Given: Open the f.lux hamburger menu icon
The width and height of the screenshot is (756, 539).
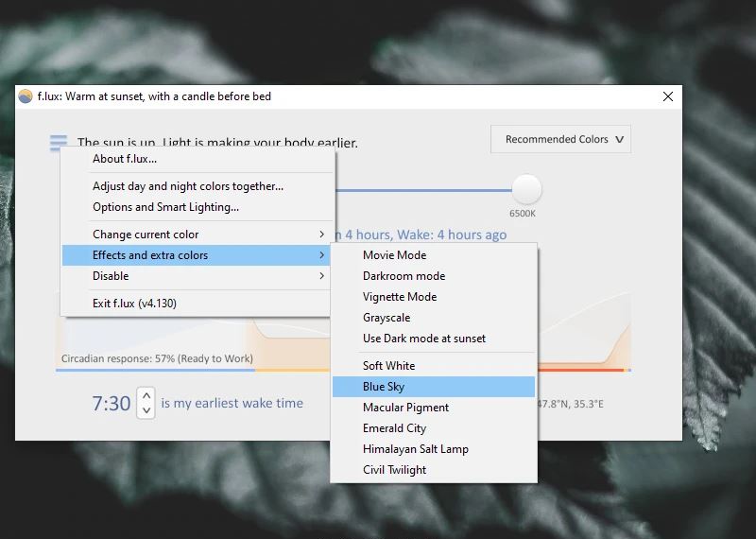Looking at the screenshot, I should click(59, 143).
